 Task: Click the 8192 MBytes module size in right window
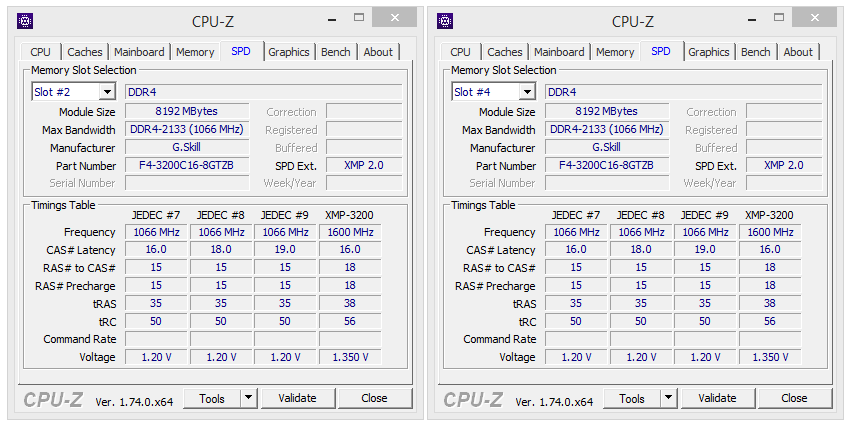point(607,112)
